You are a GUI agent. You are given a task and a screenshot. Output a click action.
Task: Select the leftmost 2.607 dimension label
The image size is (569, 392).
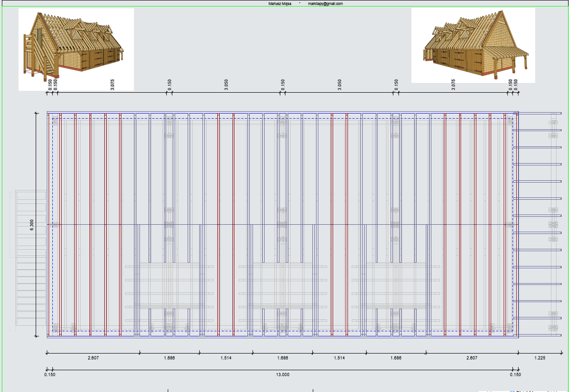point(93,358)
